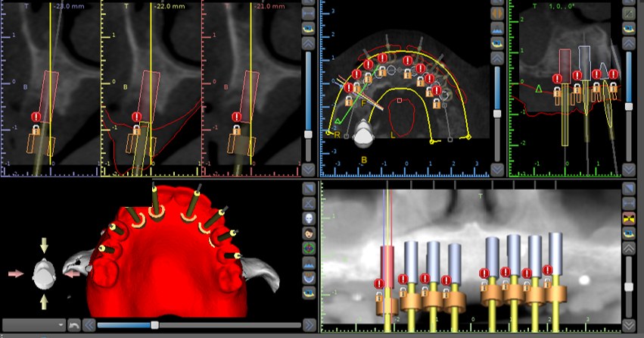Click warning icon in -23.0 mm cross-section

(36, 117)
